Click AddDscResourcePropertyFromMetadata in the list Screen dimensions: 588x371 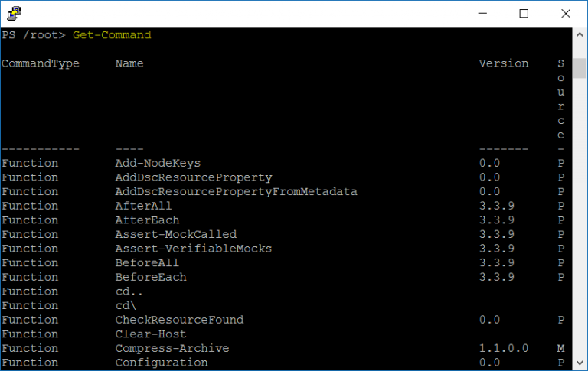click(236, 191)
